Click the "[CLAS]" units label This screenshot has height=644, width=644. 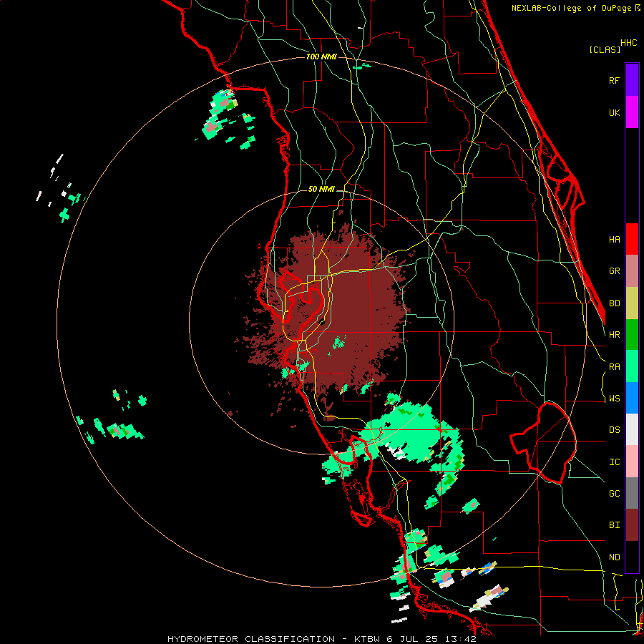pos(605,49)
